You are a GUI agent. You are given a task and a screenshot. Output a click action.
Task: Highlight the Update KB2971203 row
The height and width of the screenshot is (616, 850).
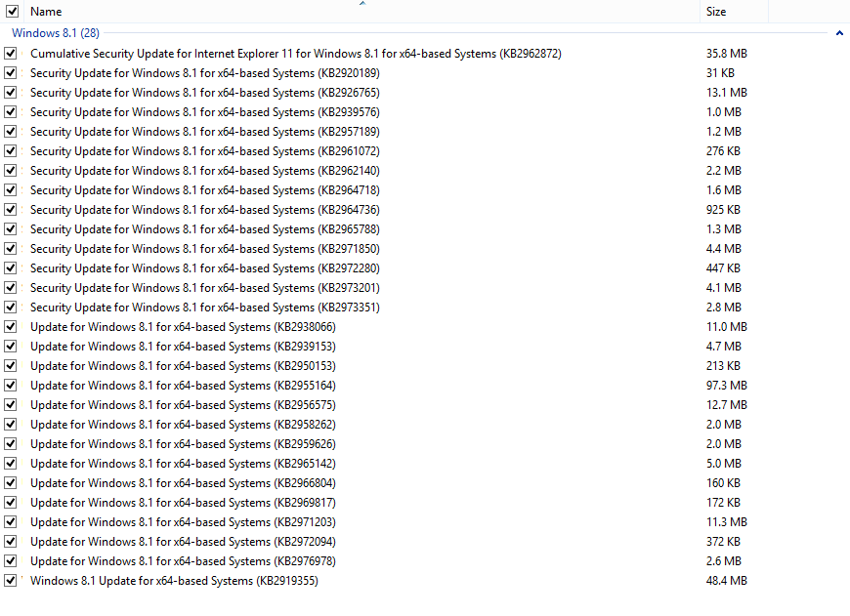182,522
